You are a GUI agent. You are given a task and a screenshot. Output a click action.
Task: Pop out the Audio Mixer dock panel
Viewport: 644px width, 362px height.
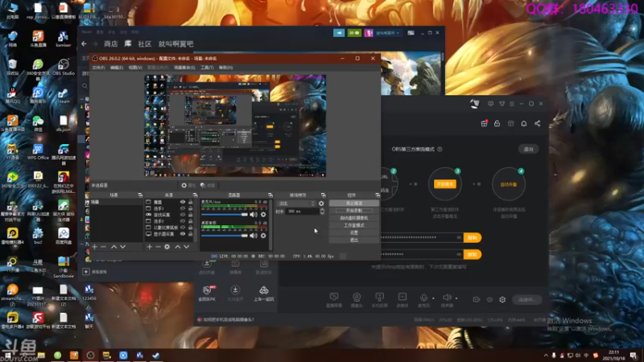(x=270, y=195)
